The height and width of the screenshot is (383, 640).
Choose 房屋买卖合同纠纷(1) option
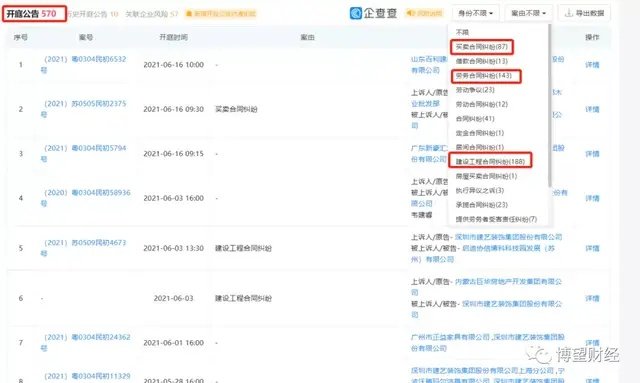pyautogui.click(x=486, y=176)
